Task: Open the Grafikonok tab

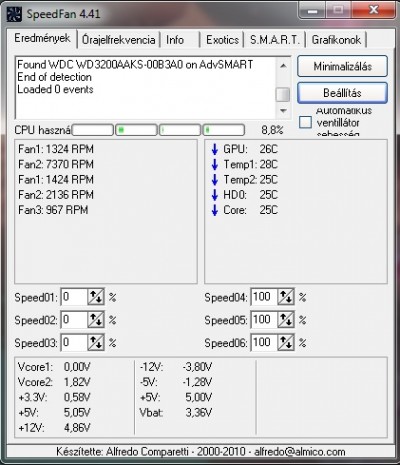Action: [336, 40]
